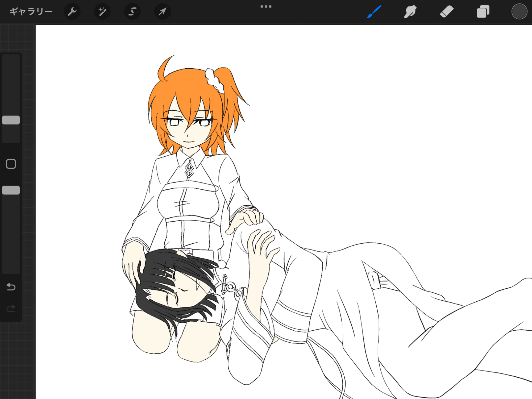Image resolution: width=532 pixels, height=399 pixels.
Task: Click the upper brush size slider track
Action: point(11,80)
